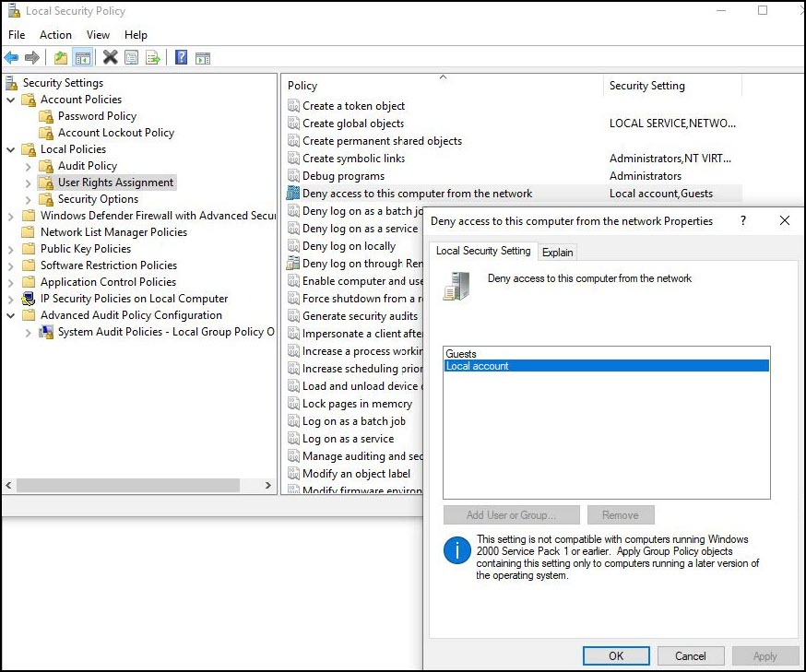806x672 pixels.
Task: Open Properties via the toolbar icon
Action: (132, 58)
